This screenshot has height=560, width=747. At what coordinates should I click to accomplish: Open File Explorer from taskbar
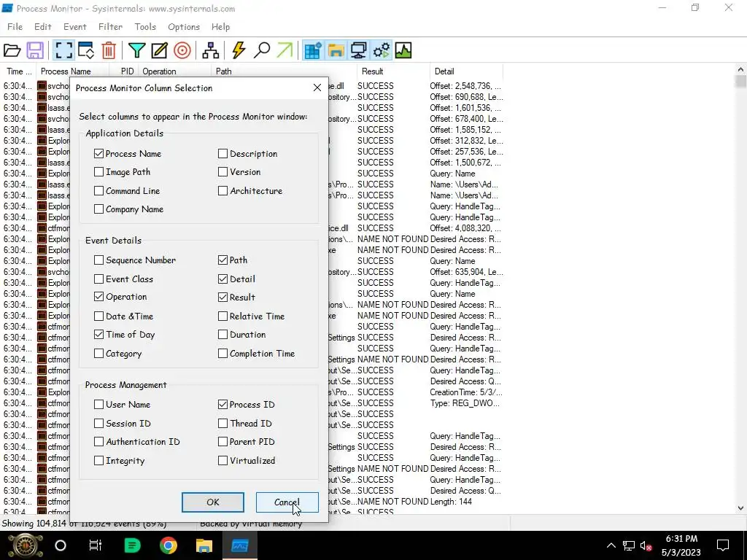tap(204, 545)
